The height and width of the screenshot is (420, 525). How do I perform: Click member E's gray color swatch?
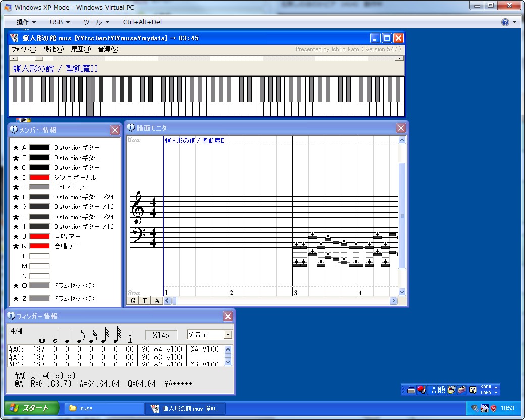(x=39, y=187)
